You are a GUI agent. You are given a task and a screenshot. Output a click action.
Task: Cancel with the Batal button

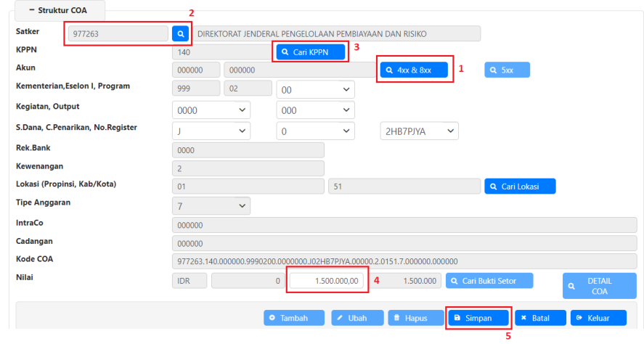point(540,318)
